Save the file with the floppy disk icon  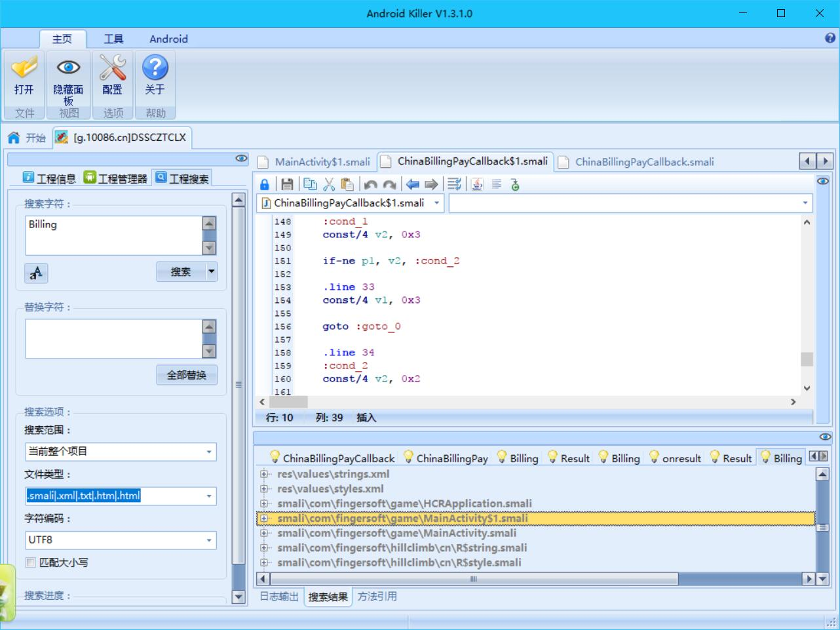(287, 185)
